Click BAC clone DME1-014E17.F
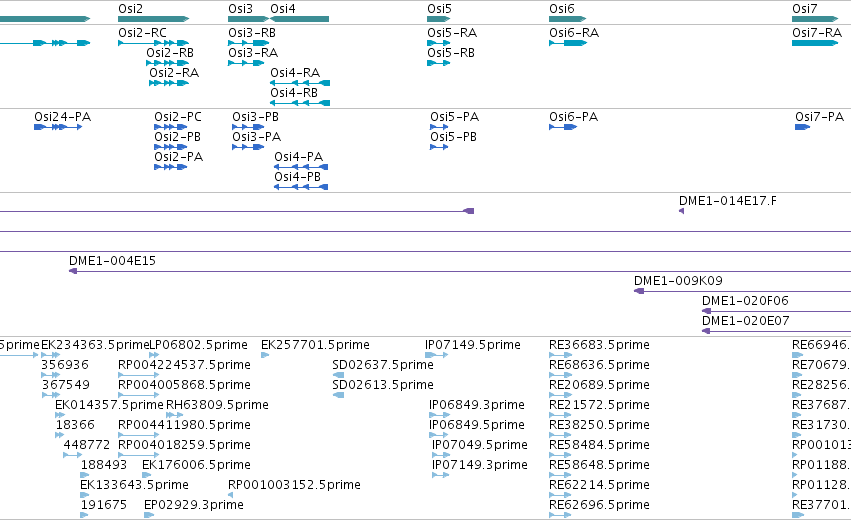This screenshot has height=520, width=851. tap(728, 201)
